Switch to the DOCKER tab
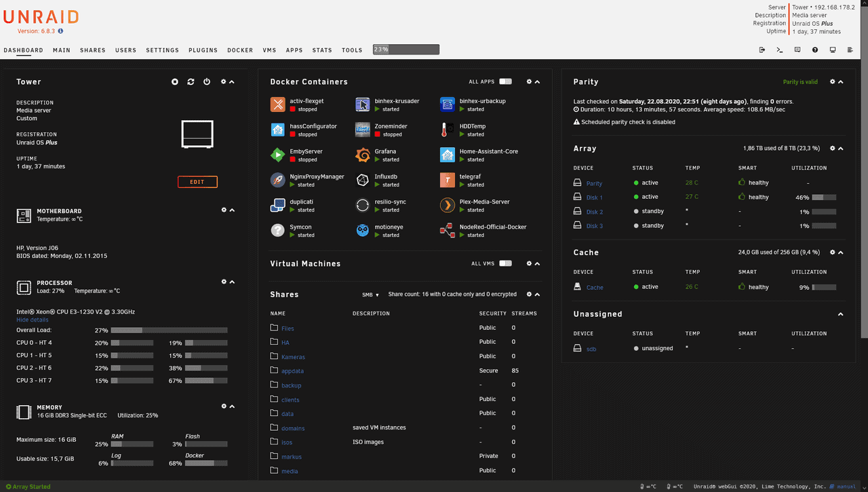The height and width of the screenshot is (492, 868). click(x=240, y=50)
